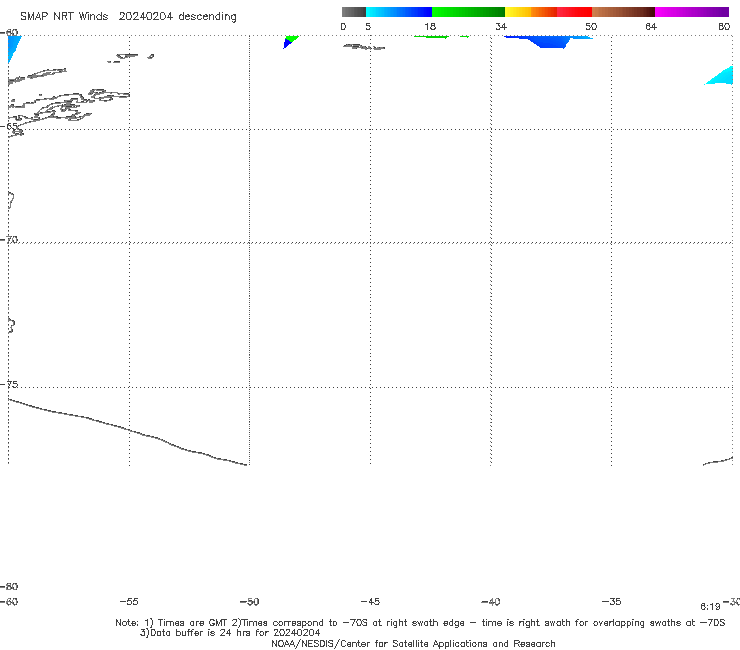This screenshot has height=650, width=740.
Task: Pick the cyan-to-blue segment of the color bar
Action: click(x=399, y=12)
